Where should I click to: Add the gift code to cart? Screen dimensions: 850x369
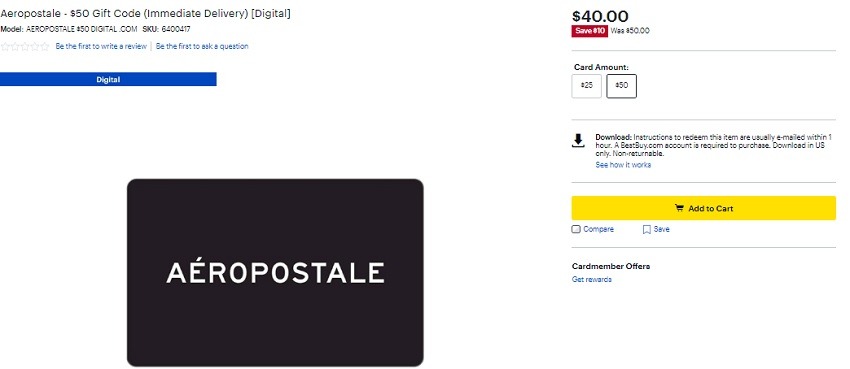click(704, 208)
